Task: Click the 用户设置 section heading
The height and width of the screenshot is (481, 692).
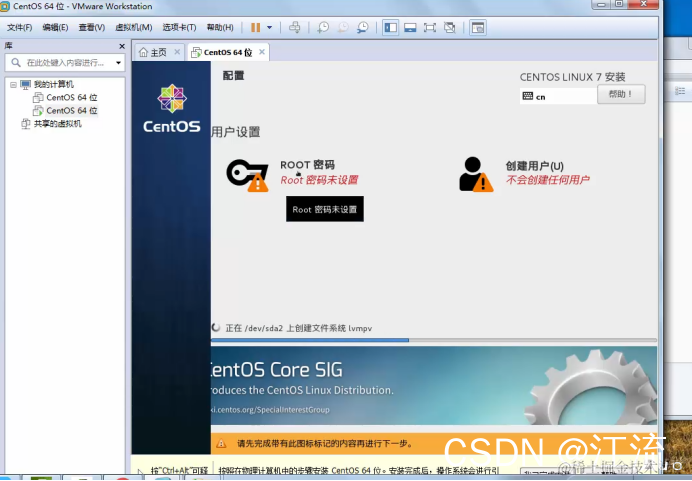Action: [236, 132]
